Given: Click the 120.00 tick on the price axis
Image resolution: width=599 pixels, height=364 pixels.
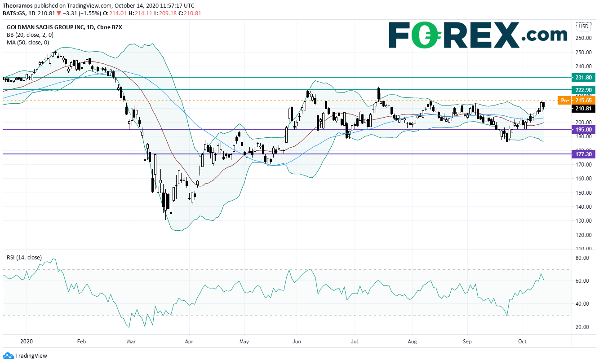Looking at the screenshot, I should pyautogui.click(x=584, y=235).
